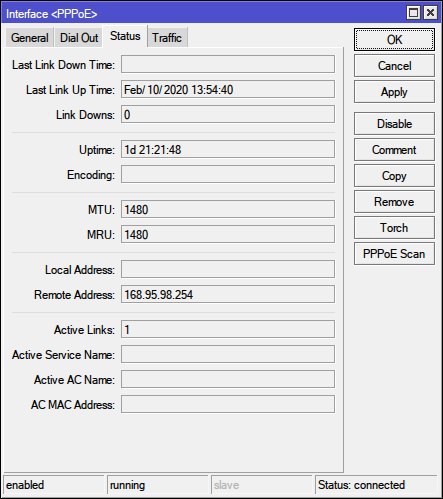The width and height of the screenshot is (443, 499).
Task: Disable the PPPoE interface
Action: 394,124
